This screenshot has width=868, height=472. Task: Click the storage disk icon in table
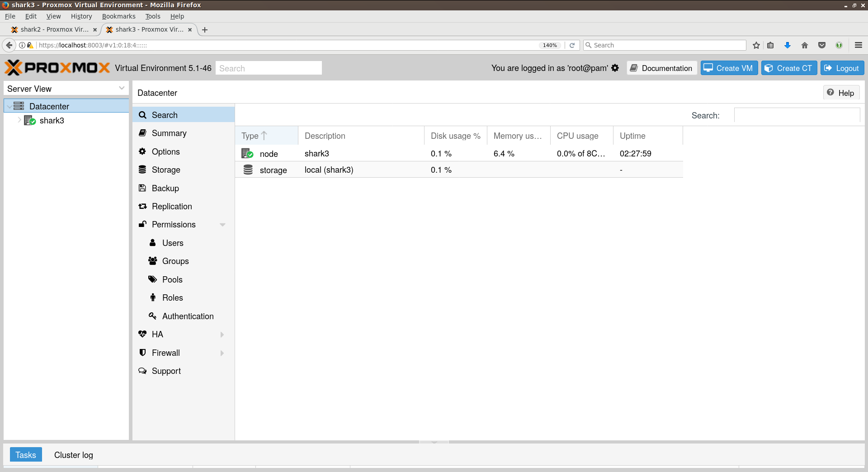click(248, 170)
